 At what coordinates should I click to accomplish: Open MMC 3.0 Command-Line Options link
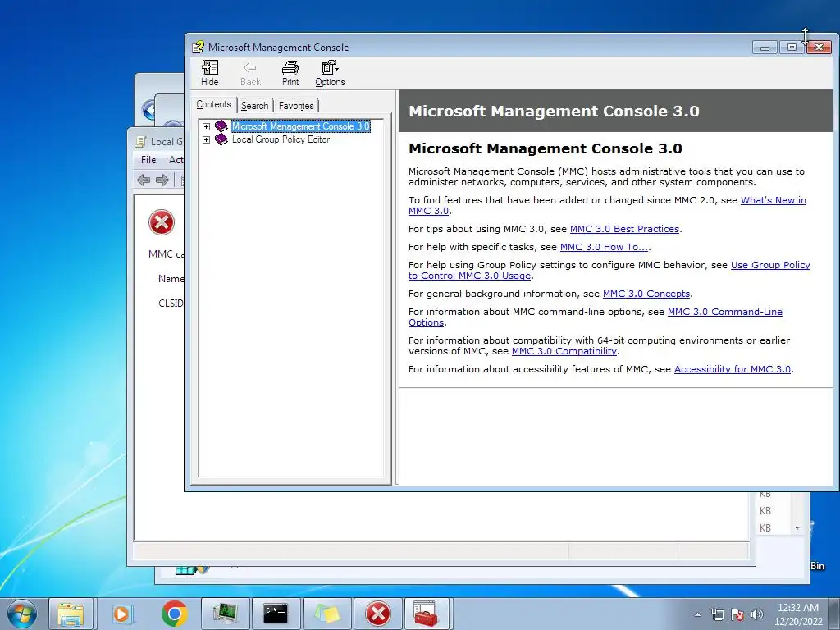coord(725,312)
